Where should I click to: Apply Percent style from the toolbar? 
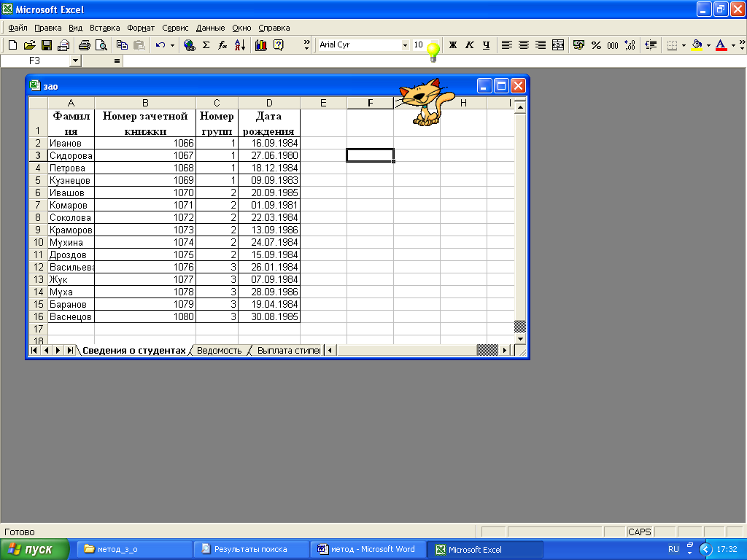coord(596,44)
